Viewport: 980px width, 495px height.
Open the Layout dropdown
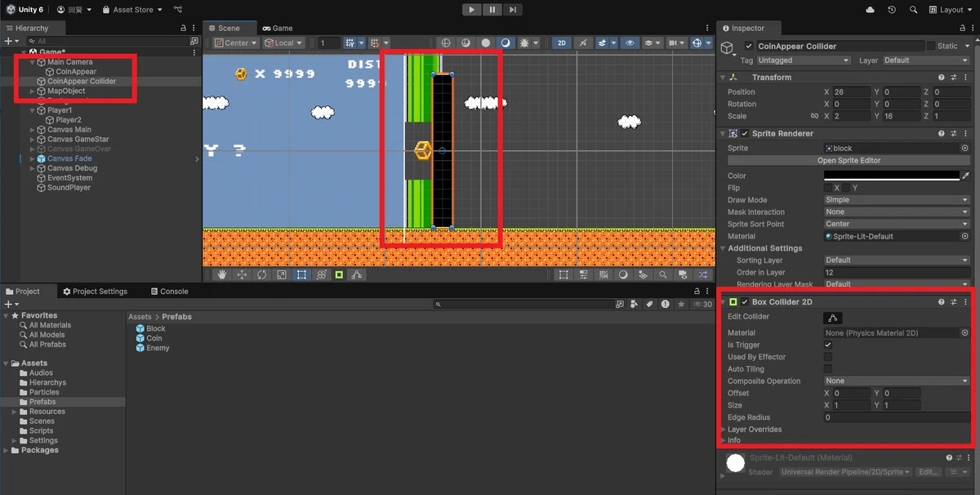pos(951,10)
